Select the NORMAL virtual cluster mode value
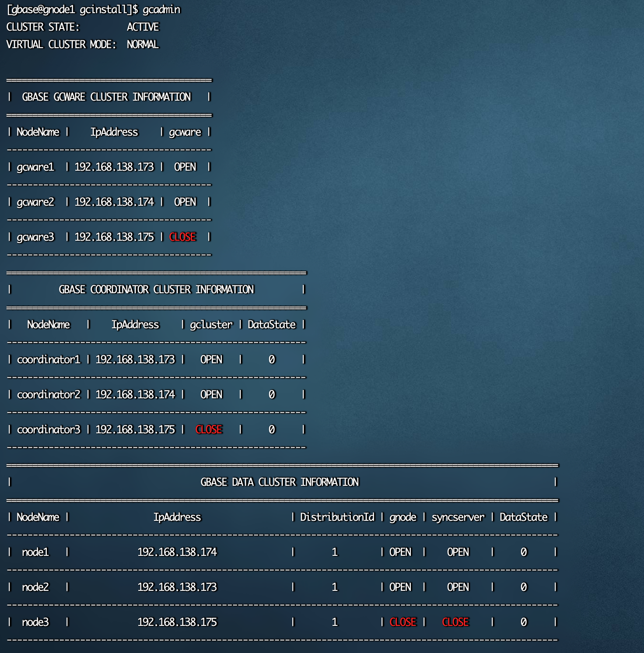644x653 pixels. (143, 45)
